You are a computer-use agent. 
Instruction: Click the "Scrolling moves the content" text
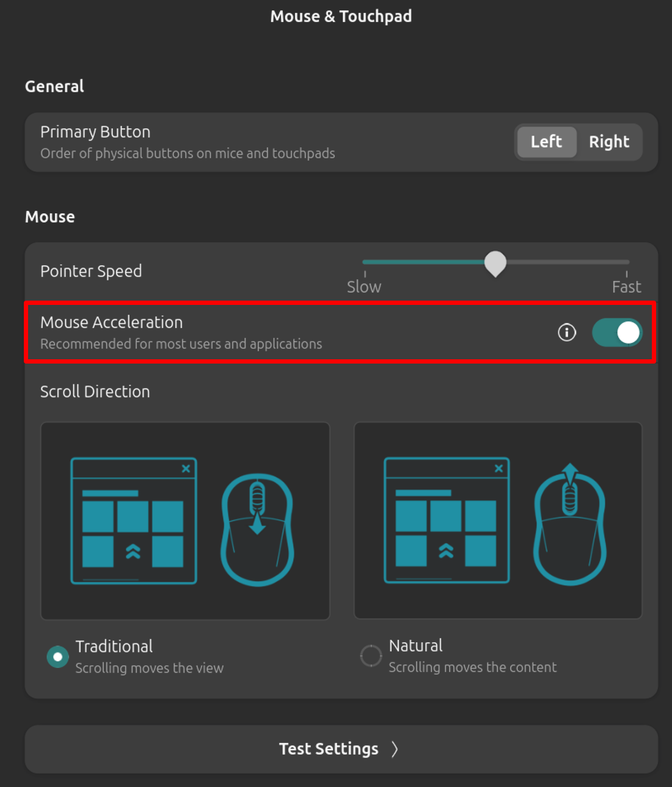472,667
